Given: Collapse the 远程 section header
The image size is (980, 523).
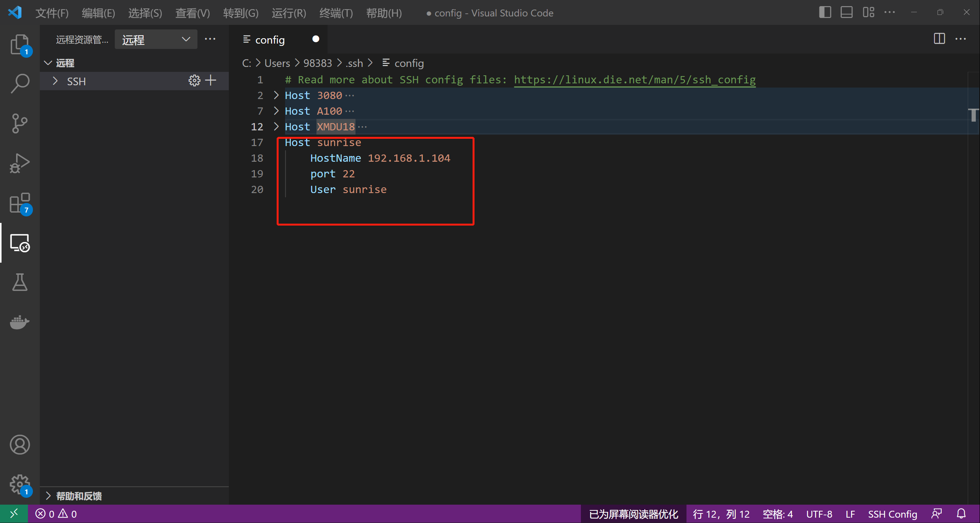Looking at the screenshot, I should point(134,63).
